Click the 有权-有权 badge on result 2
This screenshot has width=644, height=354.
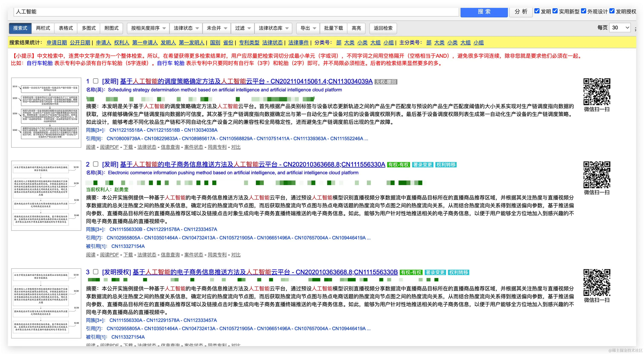coord(398,165)
